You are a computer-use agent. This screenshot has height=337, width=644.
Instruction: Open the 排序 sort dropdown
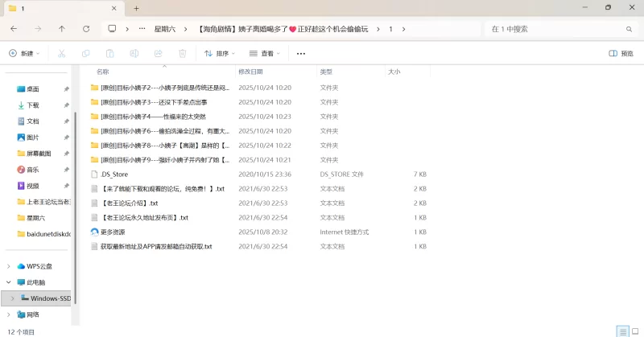pos(219,54)
